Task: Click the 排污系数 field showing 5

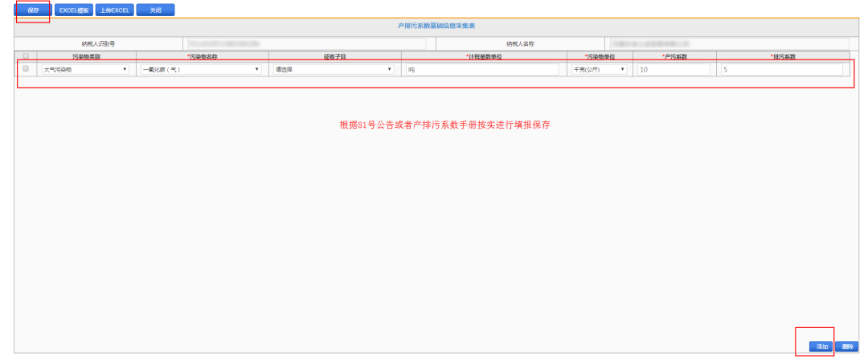Action: tap(782, 69)
